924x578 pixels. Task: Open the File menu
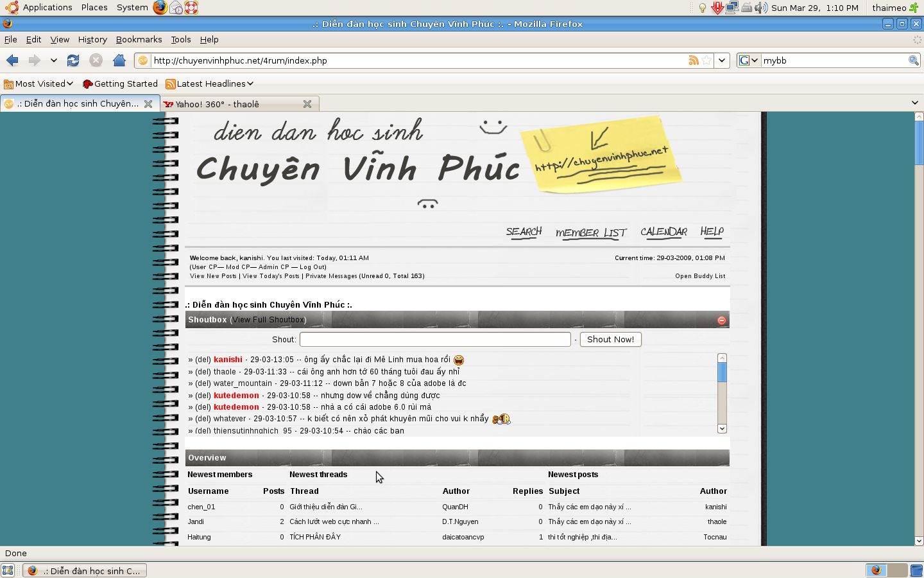(x=11, y=39)
